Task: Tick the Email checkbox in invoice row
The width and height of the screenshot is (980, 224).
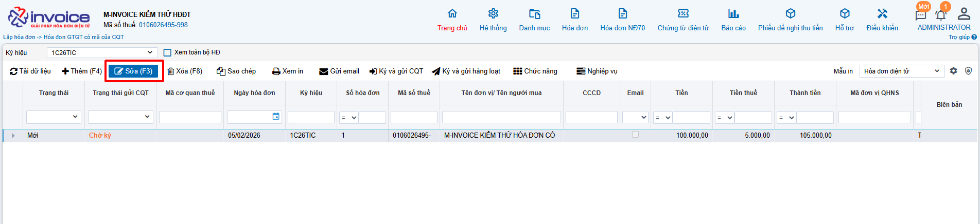Action: 635,135
